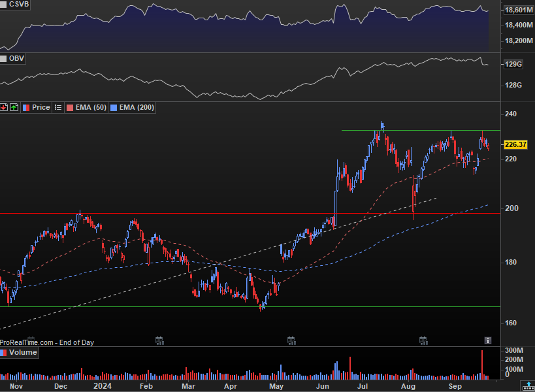Screen dimensions: 535x392
Task: Click the EMA (200) blue color swatch
Action: pos(115,107)
